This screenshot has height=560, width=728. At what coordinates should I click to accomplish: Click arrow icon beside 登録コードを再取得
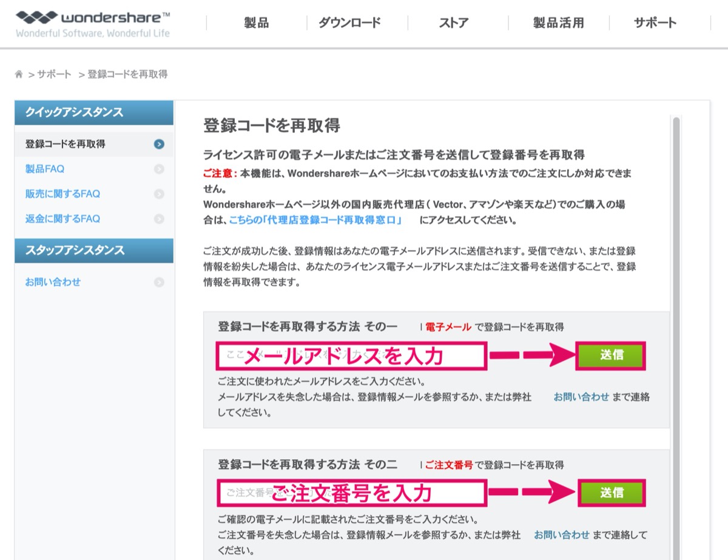click(159, 144)
